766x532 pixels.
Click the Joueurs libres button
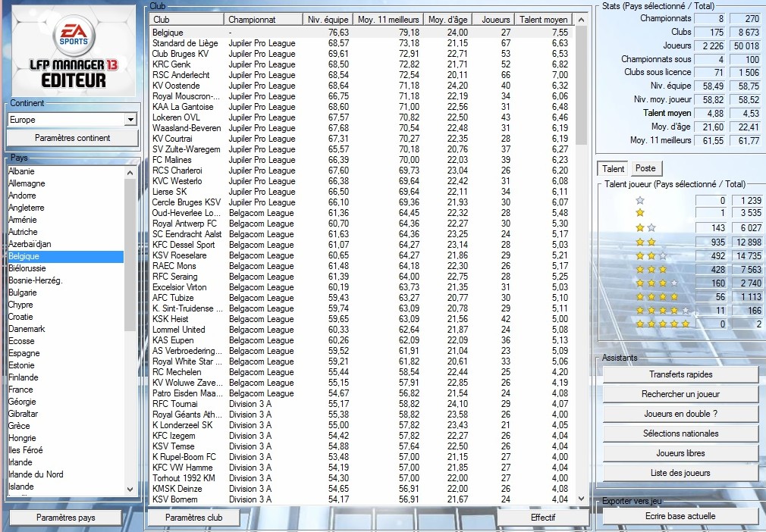pos(680,453)
